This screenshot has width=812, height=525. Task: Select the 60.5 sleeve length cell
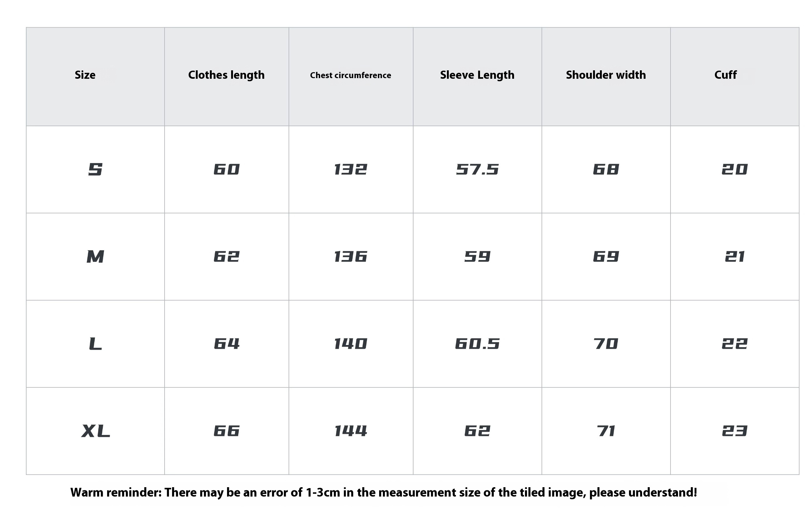477,344
